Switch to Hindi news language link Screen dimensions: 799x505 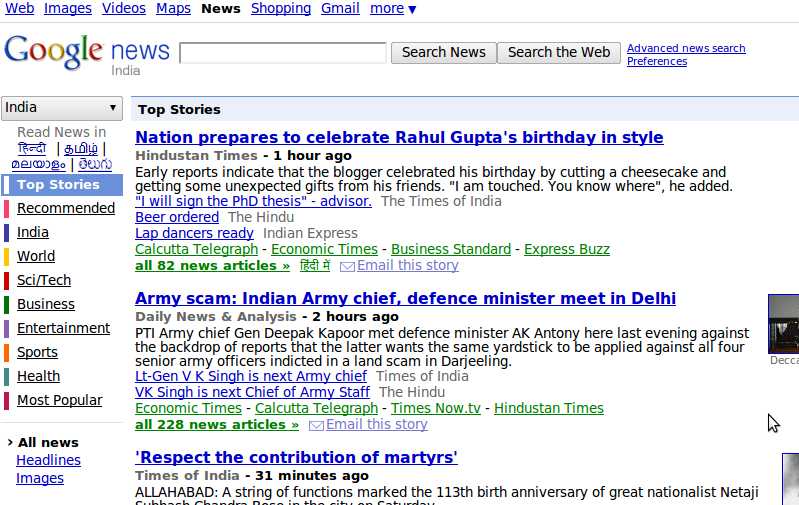tap(32, 149)
